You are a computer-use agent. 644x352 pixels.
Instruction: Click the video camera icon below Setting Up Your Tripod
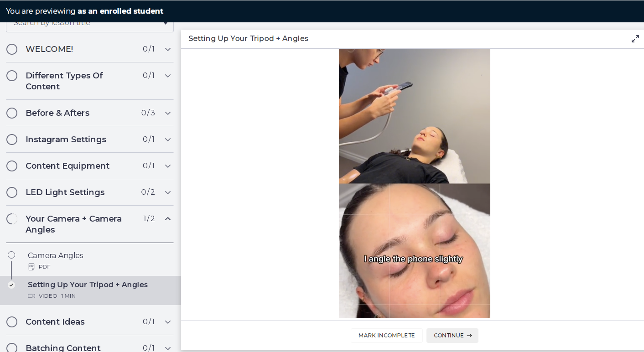(x=31, y=295)
